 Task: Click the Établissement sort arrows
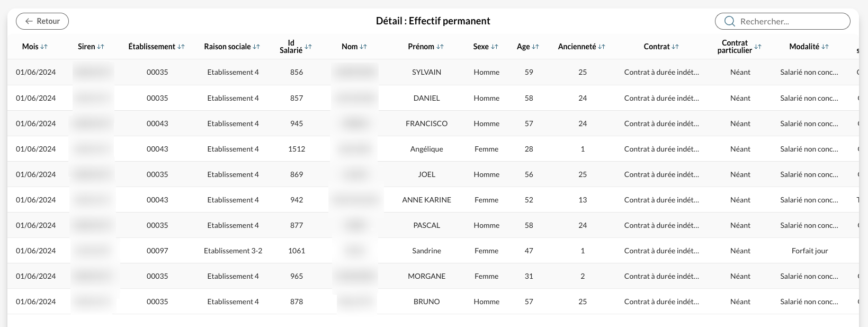click(181, 47)
